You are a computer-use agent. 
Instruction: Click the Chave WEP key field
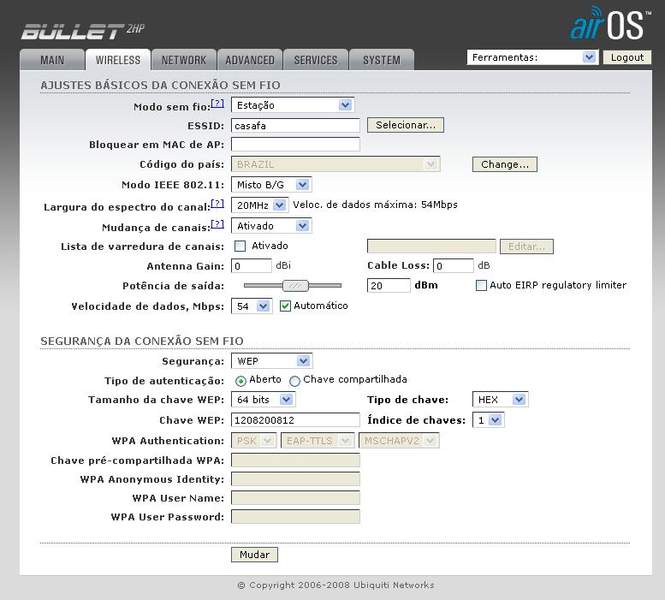(295, 420)
